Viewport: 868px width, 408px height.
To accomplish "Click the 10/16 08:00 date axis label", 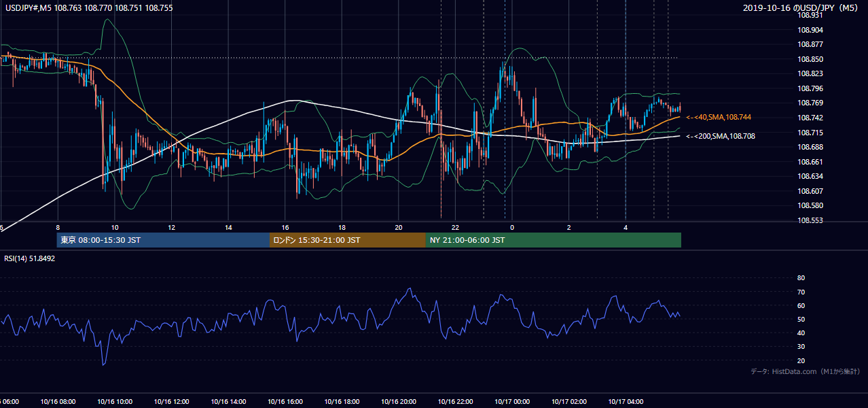I will [x=58, y=402].
